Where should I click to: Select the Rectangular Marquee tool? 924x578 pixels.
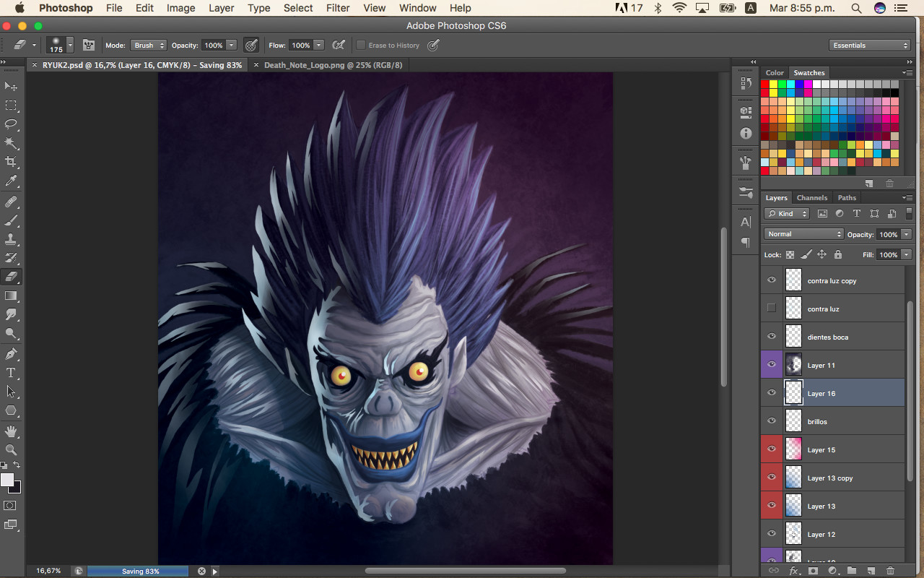pyautogui.click(x=12, y=105)
